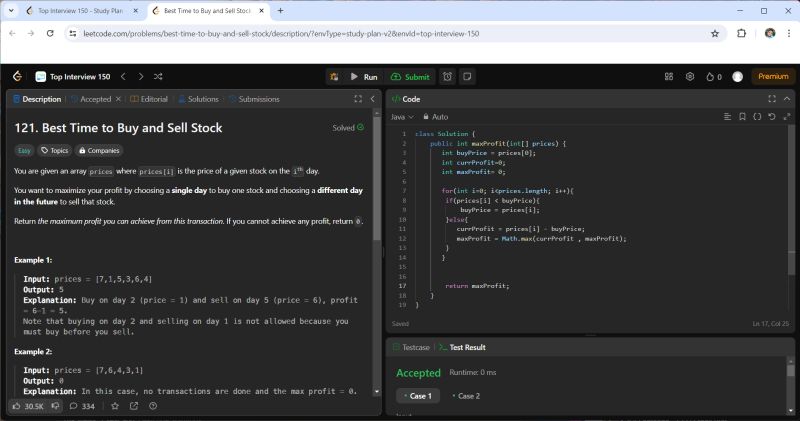Screen dimensions: 800x421
Task: Open the layout grid icon
Action: [x=669, y=77]
